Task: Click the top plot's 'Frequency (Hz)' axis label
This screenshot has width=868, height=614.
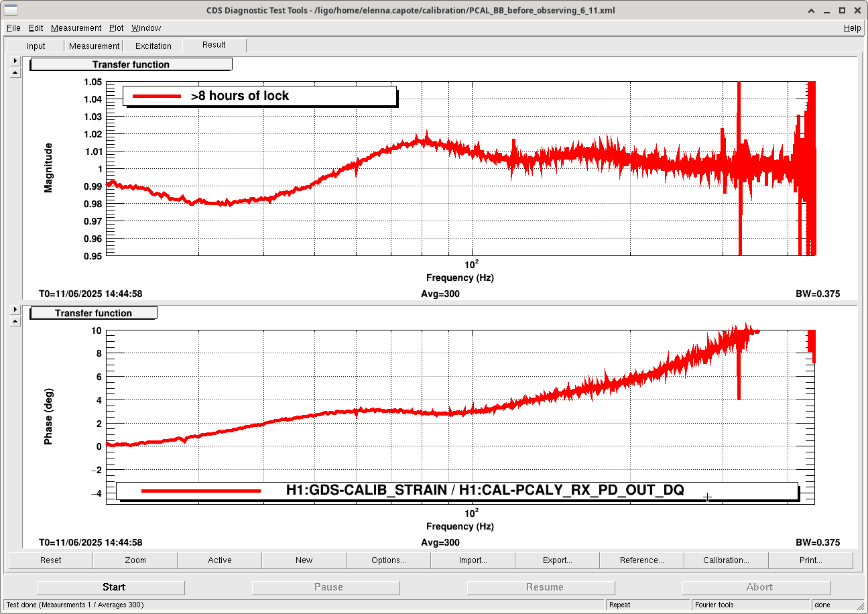Action: [x=460, y=278]
